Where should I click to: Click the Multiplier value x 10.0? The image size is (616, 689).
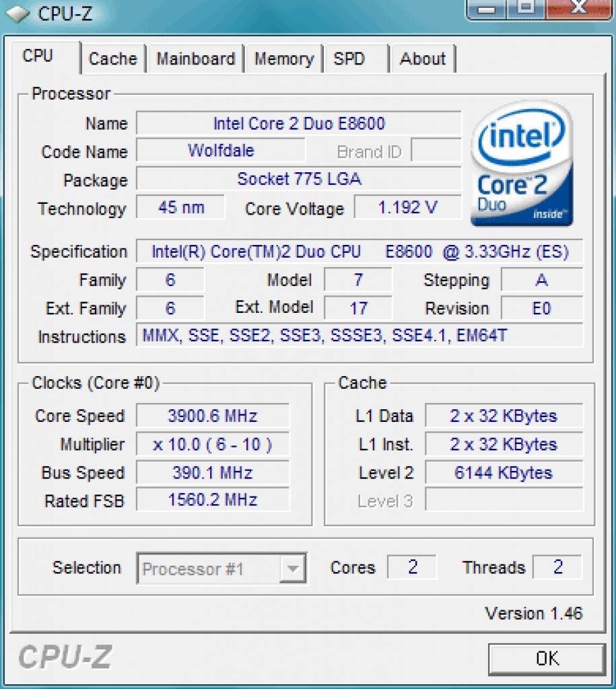point(213,444)
